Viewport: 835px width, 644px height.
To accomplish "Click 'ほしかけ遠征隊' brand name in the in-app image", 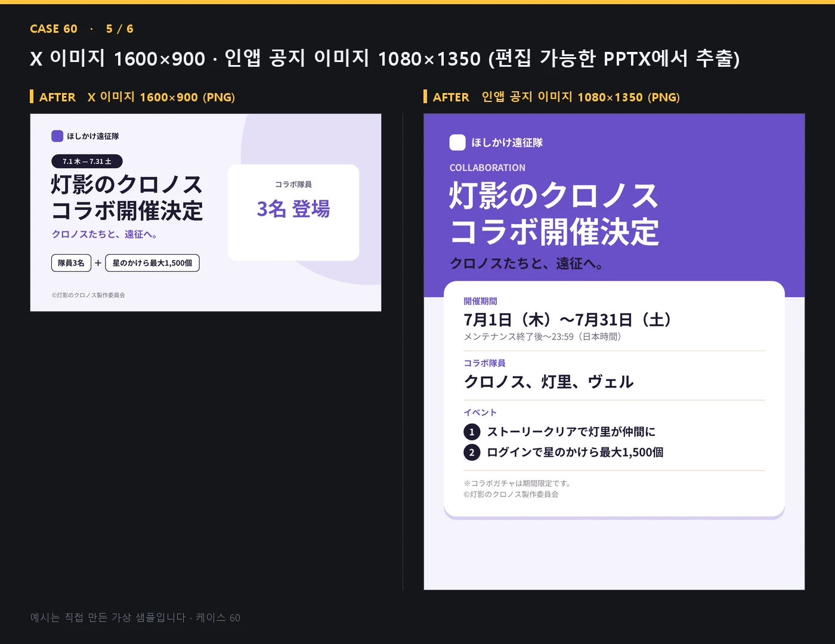I will click(507, 143).
